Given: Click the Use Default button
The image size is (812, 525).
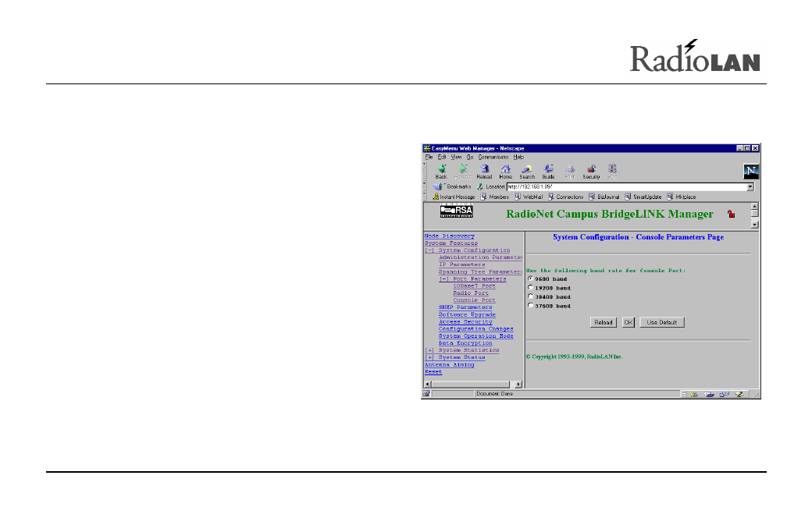Looking at the screenshot, I should (x=662, y=322).
